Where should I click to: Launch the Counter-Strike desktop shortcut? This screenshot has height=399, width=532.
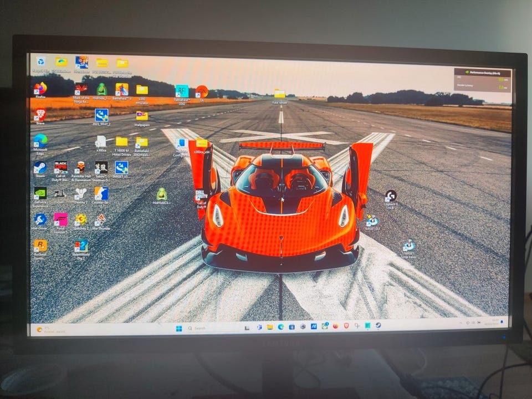pos(101,196)
